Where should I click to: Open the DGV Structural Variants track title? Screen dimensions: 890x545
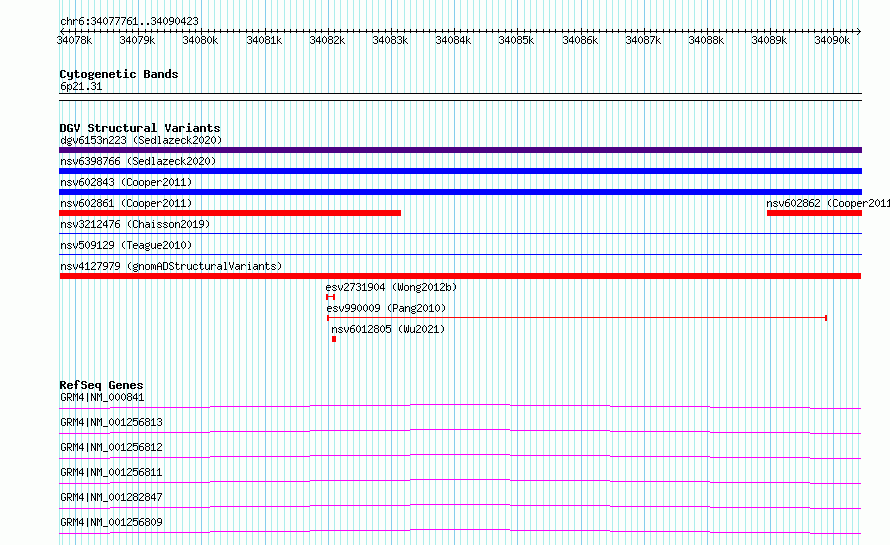click(x=140, y=128)
